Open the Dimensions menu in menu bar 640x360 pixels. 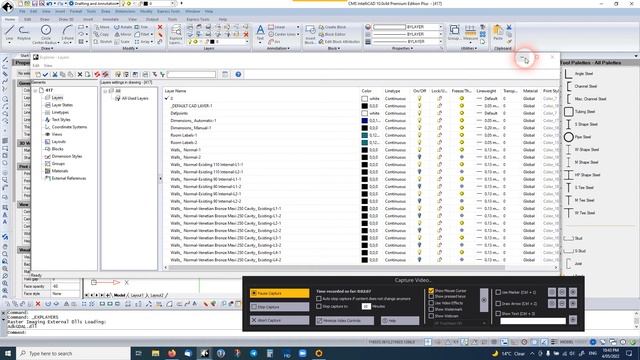pyautogui.click(x=125, y=11)
